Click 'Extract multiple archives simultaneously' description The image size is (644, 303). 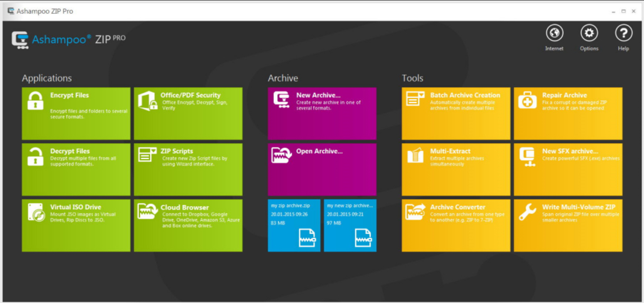coord(457,161)
